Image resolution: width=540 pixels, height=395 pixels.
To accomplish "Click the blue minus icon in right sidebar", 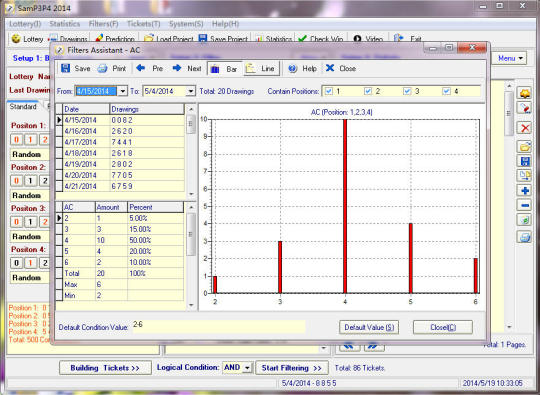I will tap(525, 205).
